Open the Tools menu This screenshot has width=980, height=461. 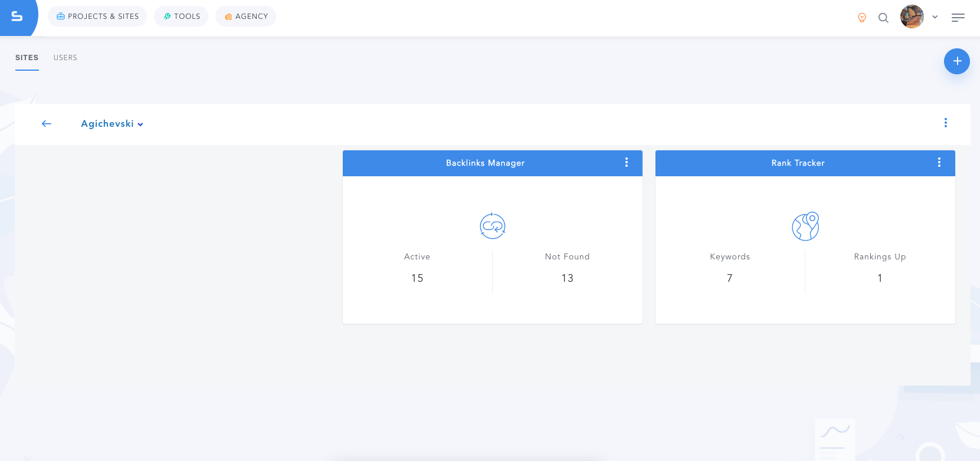click(181, 17)
